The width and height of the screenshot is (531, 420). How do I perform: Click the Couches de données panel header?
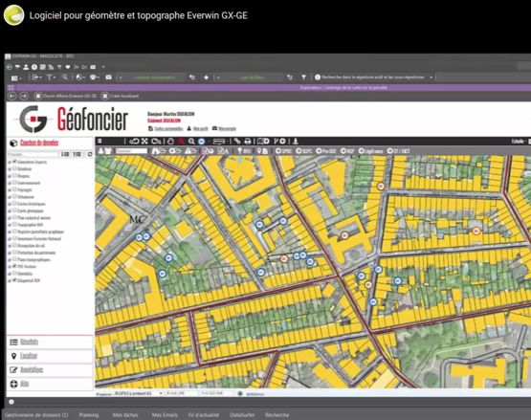coord(39,143)
